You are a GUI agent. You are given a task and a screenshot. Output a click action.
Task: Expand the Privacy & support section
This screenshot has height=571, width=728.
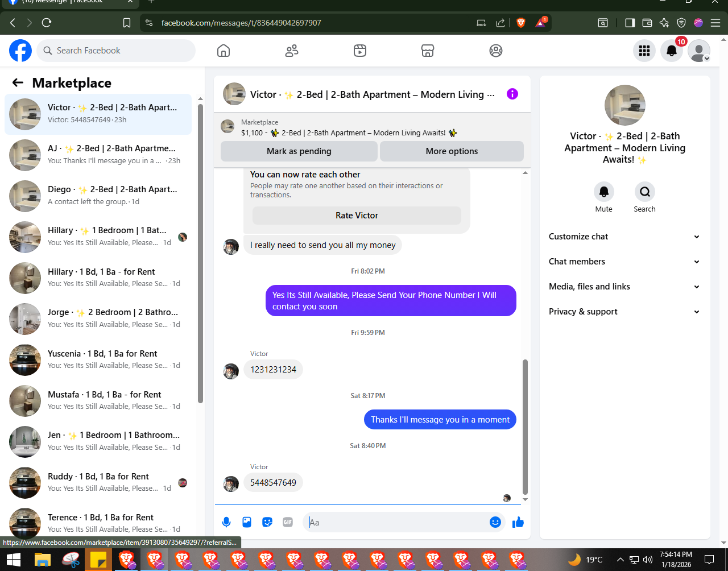point(624,312)
